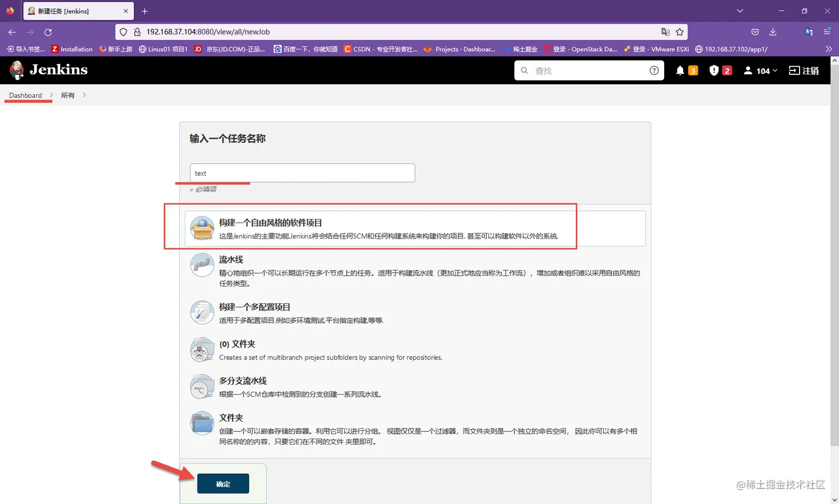839x504 pixels.
Task: Expand the 104 user account dropdown
Action: [x=760, y=70]
